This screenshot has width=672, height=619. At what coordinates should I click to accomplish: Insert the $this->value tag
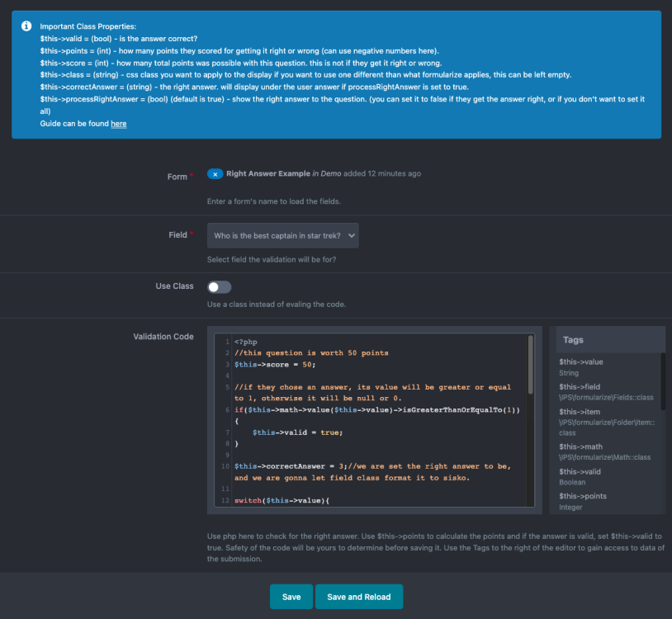pyautogui.click(x=580, y=361)
